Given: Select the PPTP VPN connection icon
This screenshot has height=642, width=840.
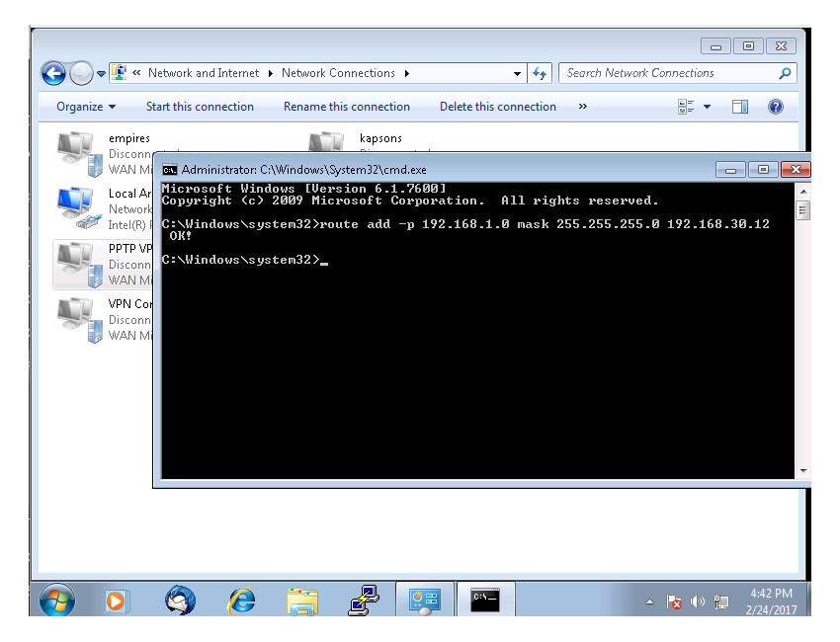Looking at the screenshot, I should [x=80, y=264].
